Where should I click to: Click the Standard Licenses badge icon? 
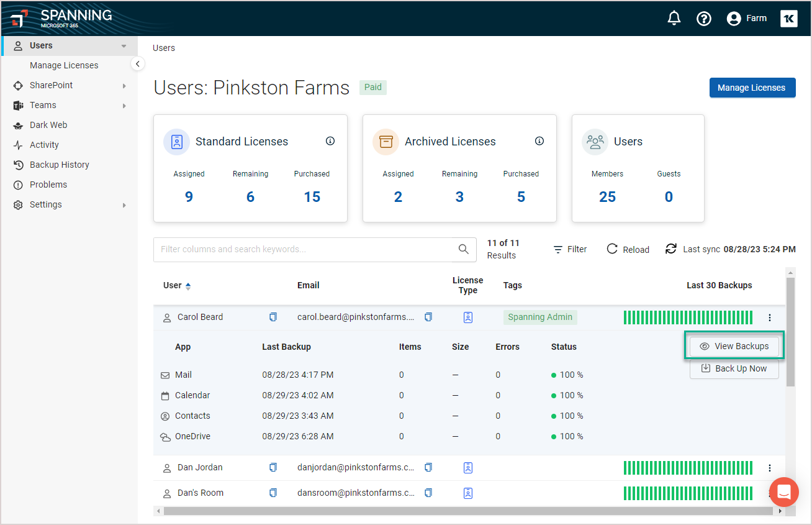[x=177, y=142]
